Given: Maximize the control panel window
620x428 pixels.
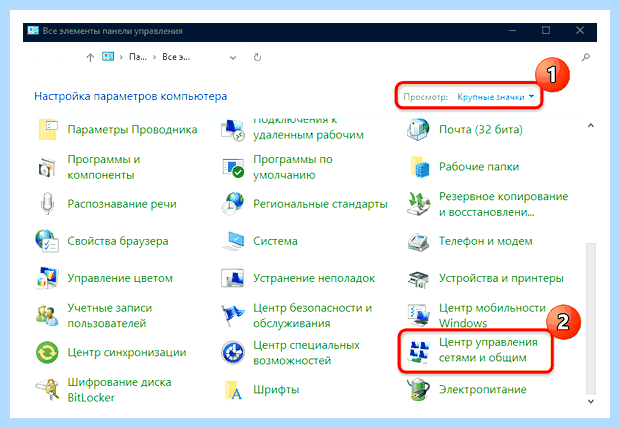Looking at the screenshot, I should 546,30.
